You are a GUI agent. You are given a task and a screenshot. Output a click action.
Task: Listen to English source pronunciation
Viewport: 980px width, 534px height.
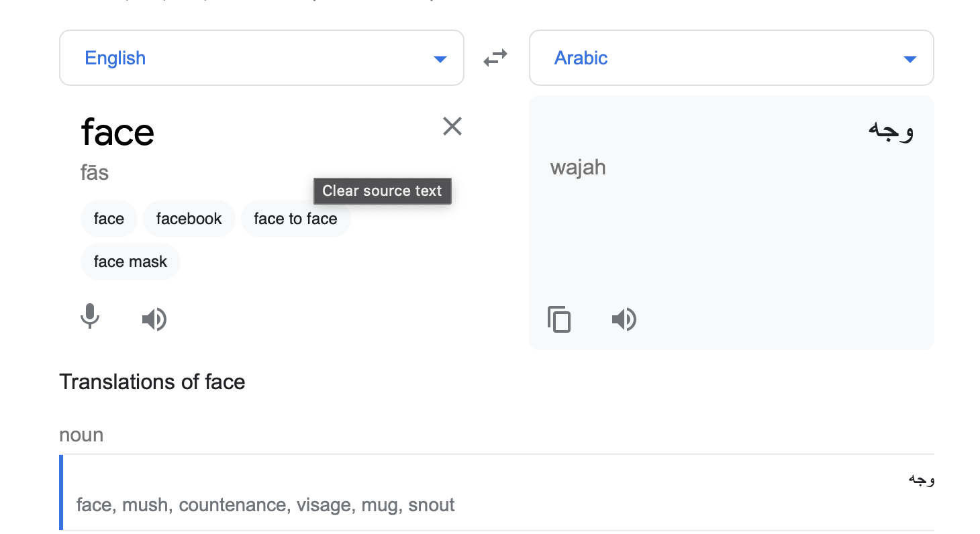tap(154, 319)
